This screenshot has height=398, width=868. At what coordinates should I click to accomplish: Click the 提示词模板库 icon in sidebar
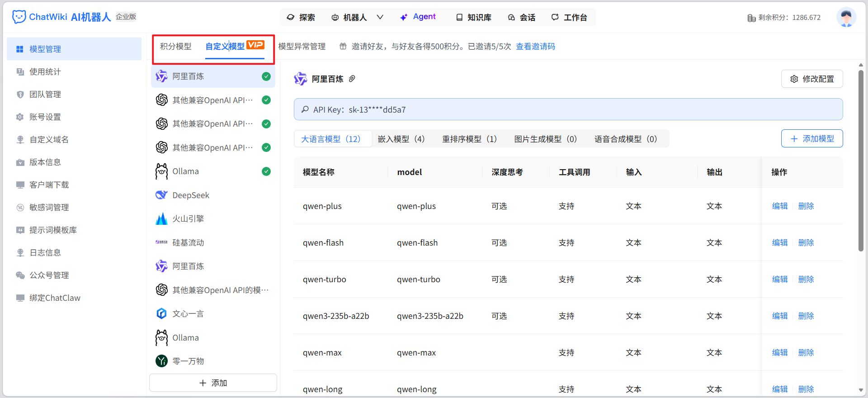point(20,230)
